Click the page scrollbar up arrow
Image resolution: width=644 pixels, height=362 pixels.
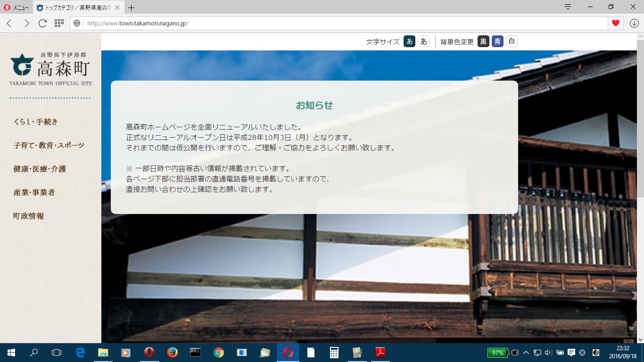[x=640, y=37]
